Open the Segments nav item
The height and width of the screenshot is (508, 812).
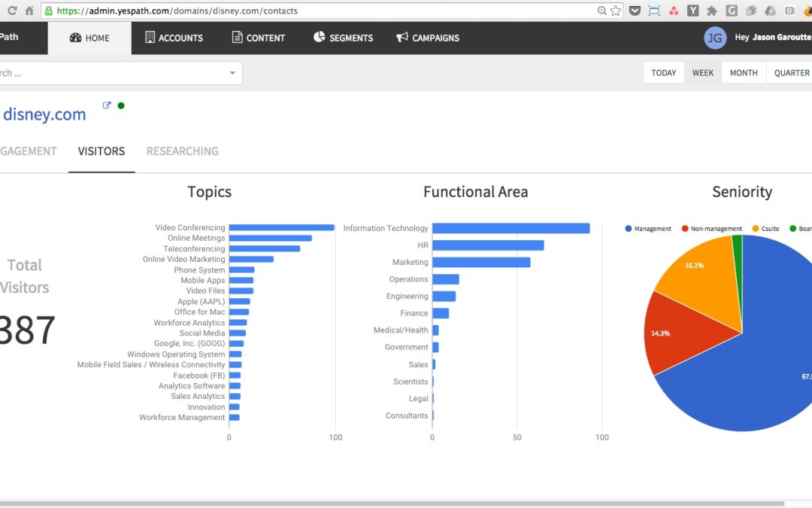[x=343, y=38]
